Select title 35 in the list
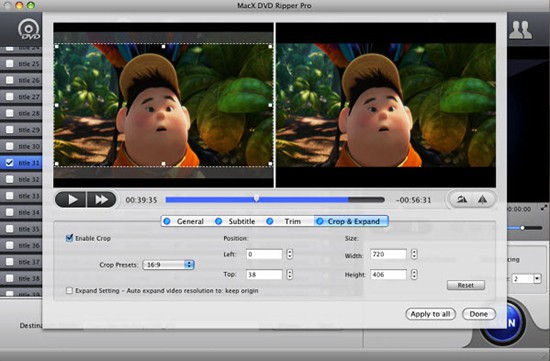 [21, 229]
